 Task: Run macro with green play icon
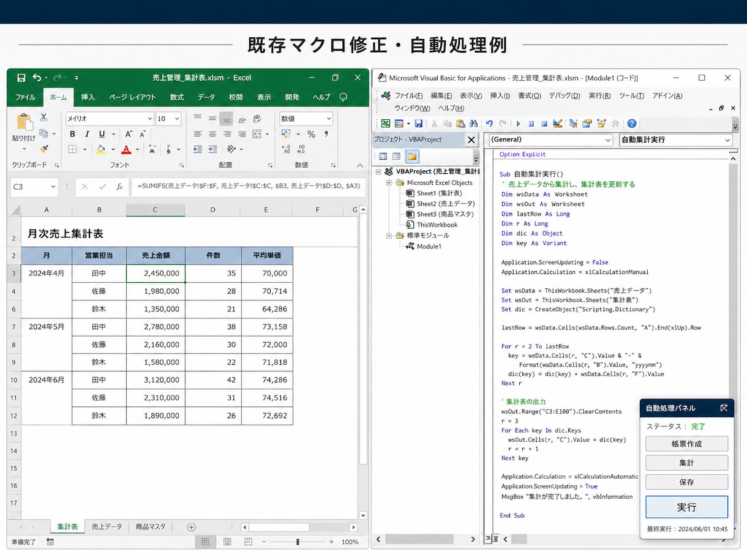518,123
